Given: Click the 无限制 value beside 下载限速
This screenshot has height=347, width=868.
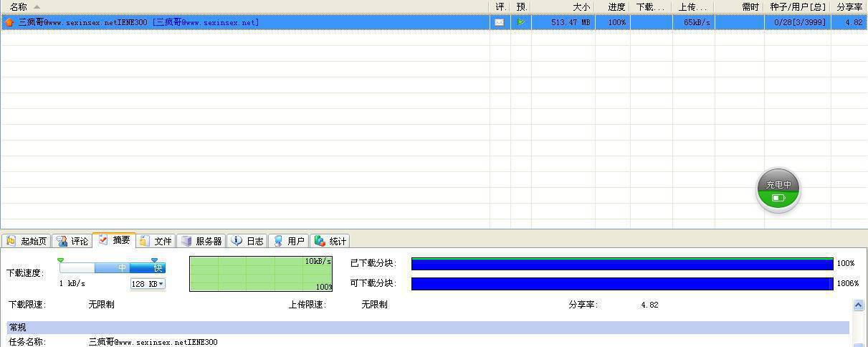Looking at the screenshot, I should point(101,305).
